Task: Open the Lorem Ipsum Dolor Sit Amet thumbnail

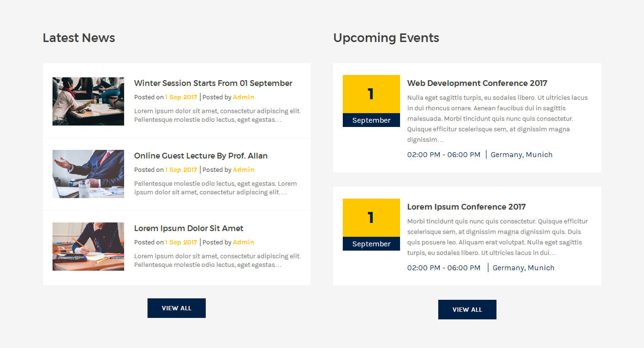Action: 88,246
